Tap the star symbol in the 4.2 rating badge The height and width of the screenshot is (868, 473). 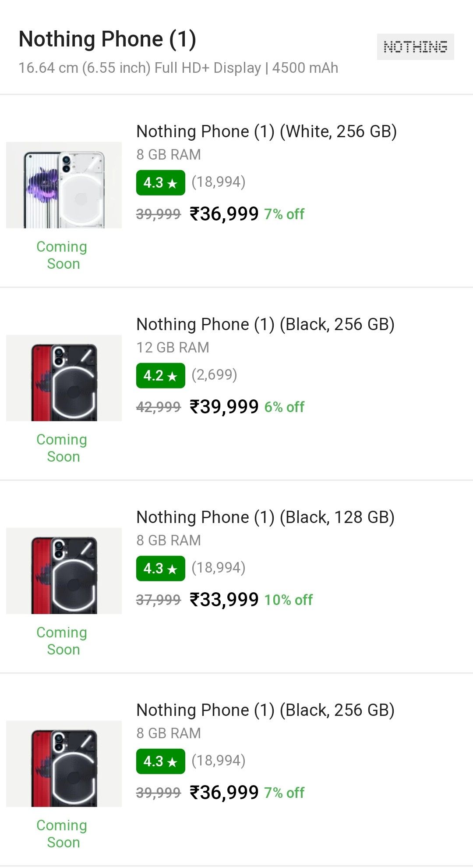tap(173, 376)
